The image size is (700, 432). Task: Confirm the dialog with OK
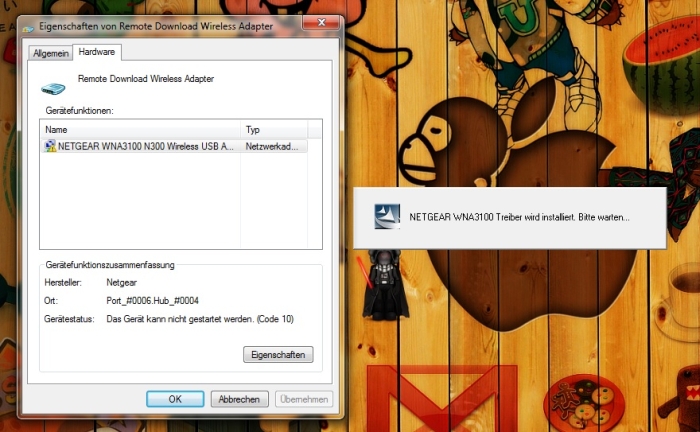click(x=175, y=399)
